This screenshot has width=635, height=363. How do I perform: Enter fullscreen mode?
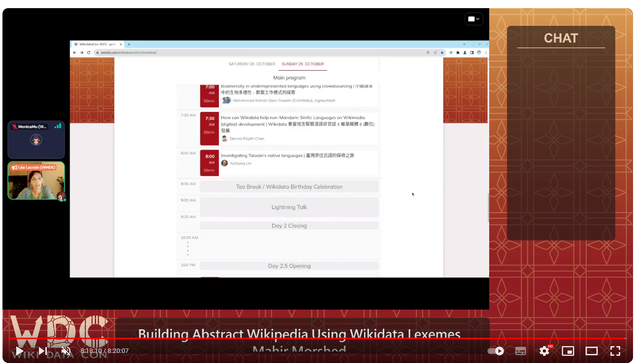pyautogui.click(x=615, y=351)
